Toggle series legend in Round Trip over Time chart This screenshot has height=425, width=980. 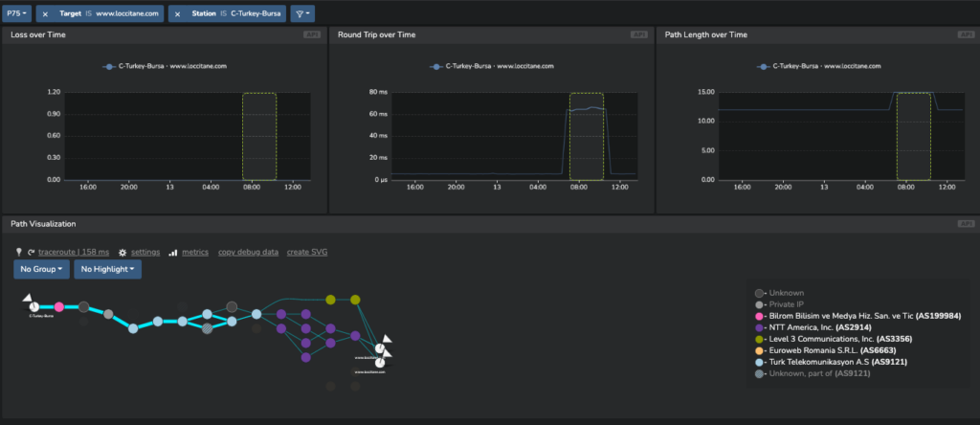[x=492, y=66]
